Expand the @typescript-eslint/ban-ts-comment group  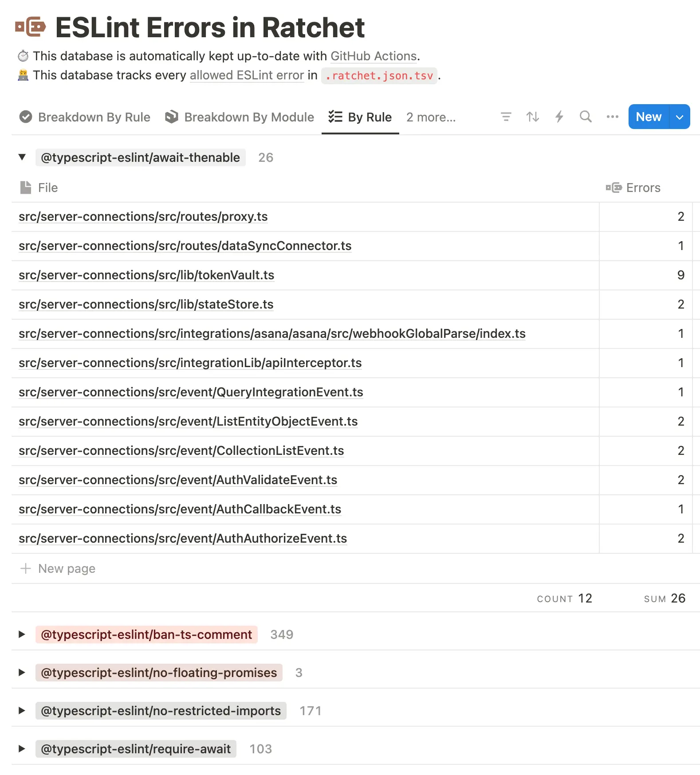[22, 634]
